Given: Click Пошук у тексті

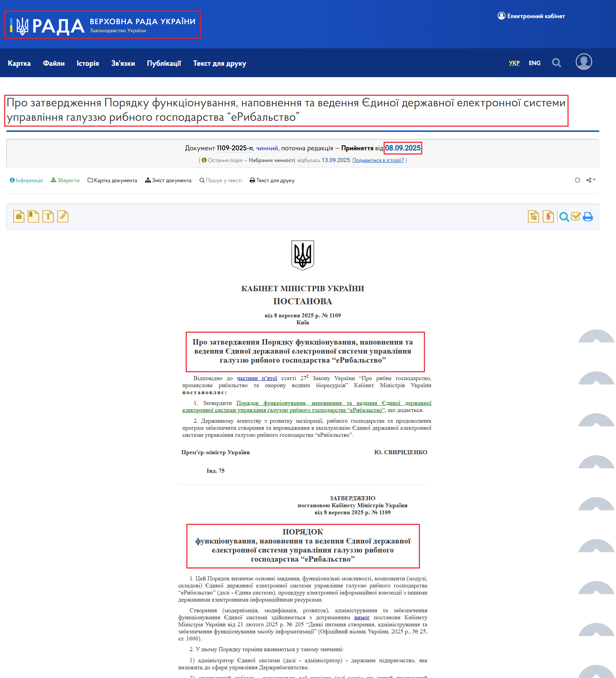Looking at the screenshot, I should click(x=221, y=180).
